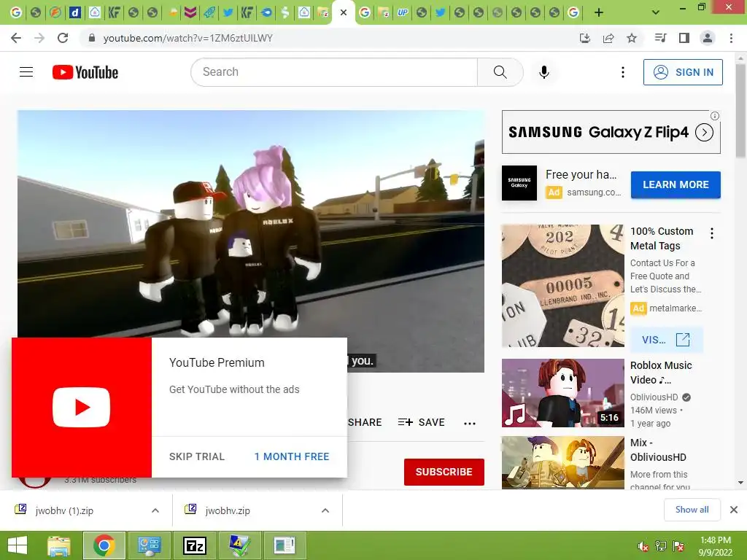Open the Action Center flag tray icon
The width and height of the screenshot is (747, 560).
point(678,546)
